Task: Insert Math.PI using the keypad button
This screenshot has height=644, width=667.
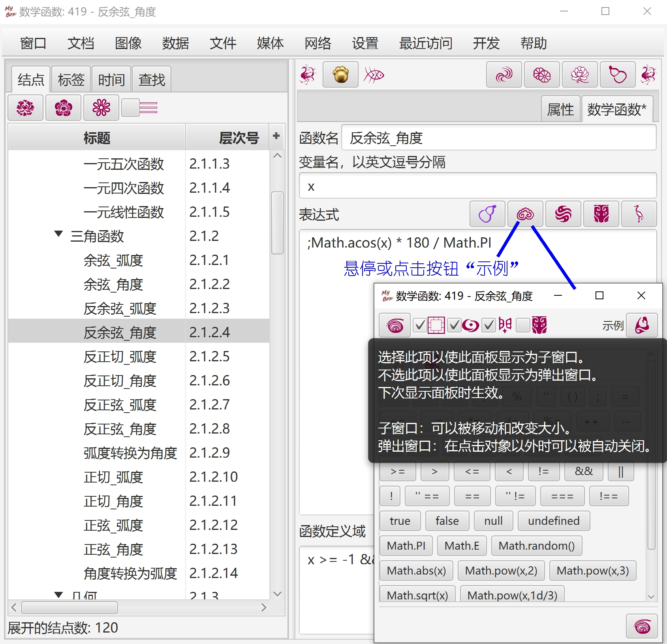Action: [406, 546]
